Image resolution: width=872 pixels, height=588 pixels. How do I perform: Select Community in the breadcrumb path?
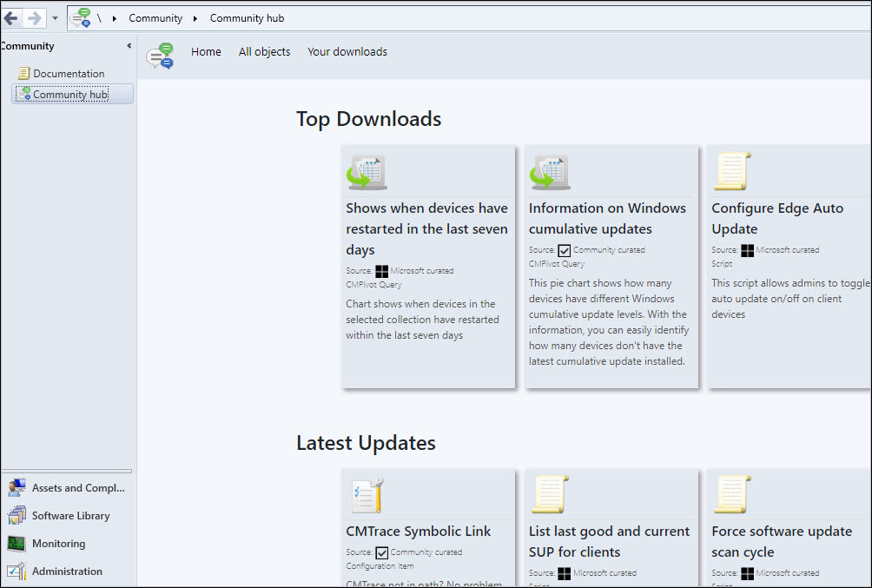coord(155,18)
